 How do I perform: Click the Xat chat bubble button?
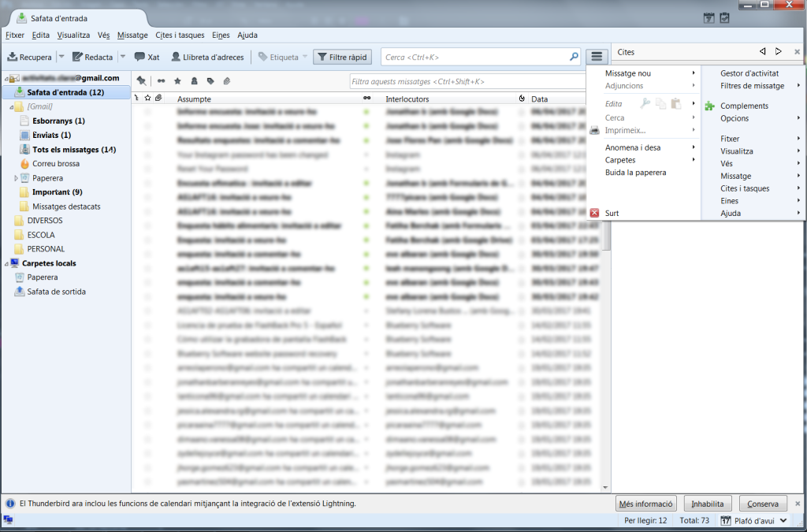coord(147,57)
